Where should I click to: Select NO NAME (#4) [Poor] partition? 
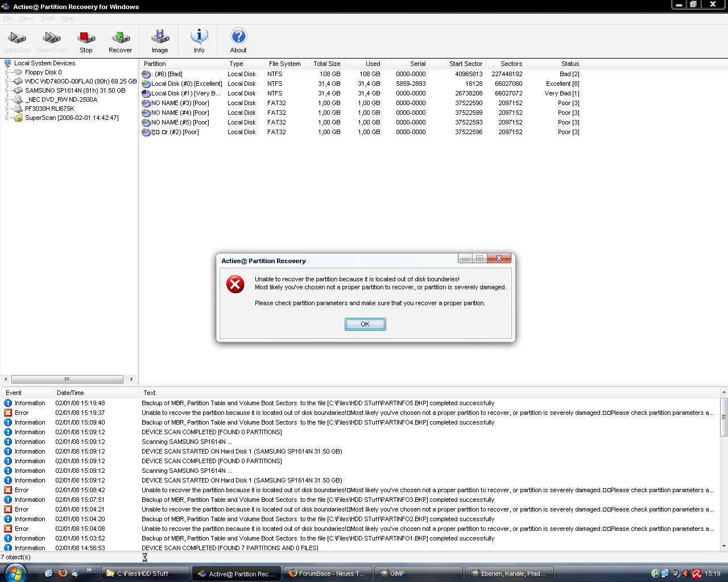click(x=361, y=113)
